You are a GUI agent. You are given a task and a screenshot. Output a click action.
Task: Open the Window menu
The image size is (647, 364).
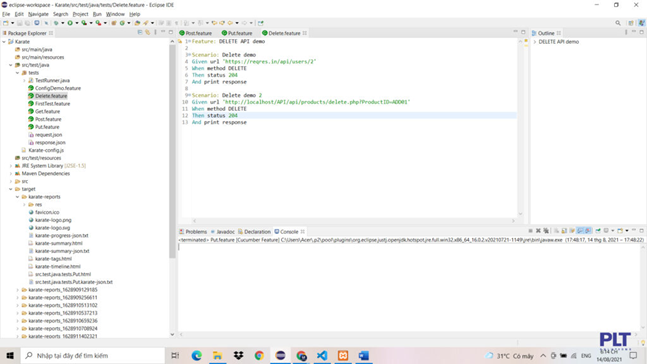tap(115, 14)
